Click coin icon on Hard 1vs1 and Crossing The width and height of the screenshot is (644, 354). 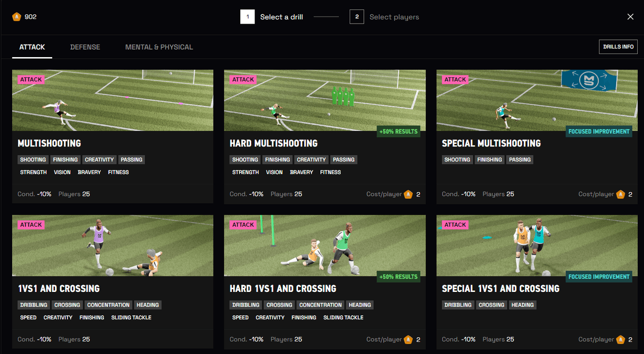408,339
